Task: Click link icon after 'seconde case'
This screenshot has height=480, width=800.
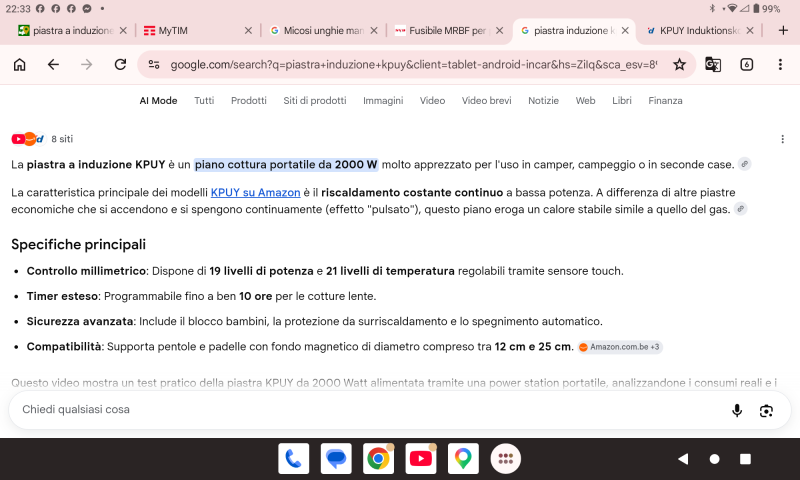Action: click(x=744, y=164)
